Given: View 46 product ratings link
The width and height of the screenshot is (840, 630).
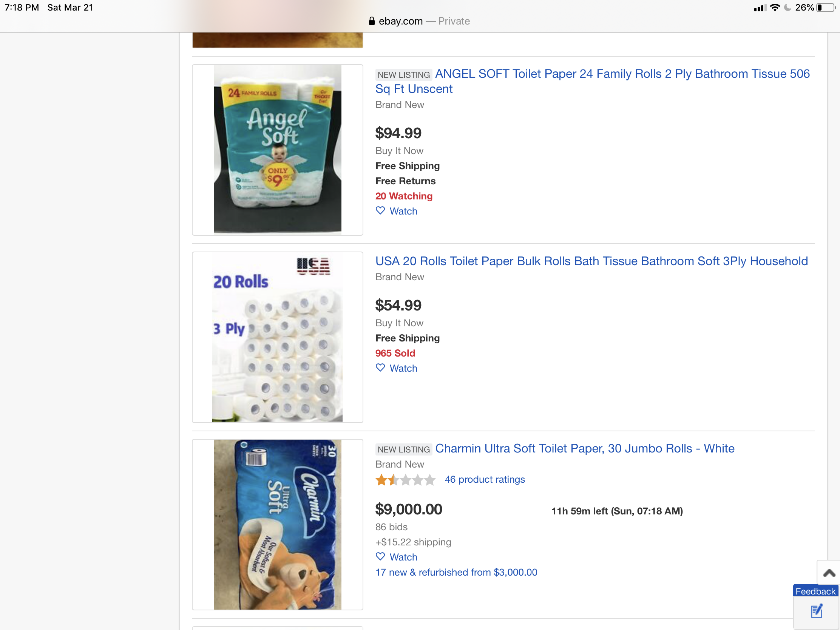Looking at the screenshot, I should [x=485, y=480].
